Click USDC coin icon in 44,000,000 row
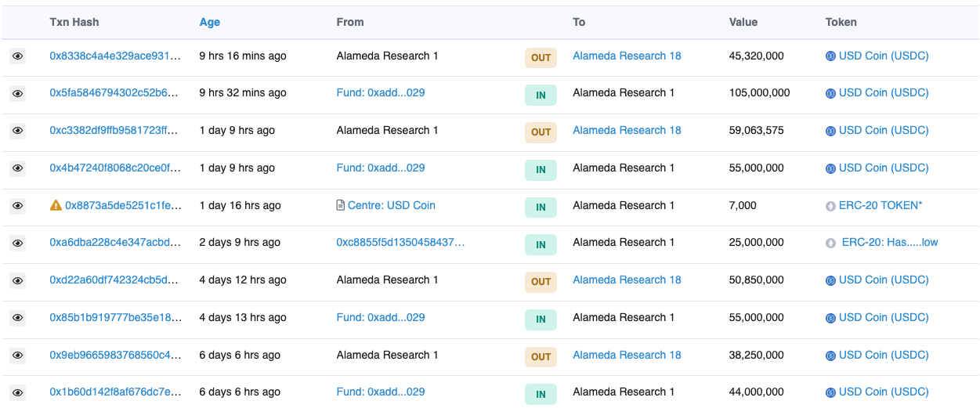This screenshot has width=980, height=408. click(x=830, y=392)
